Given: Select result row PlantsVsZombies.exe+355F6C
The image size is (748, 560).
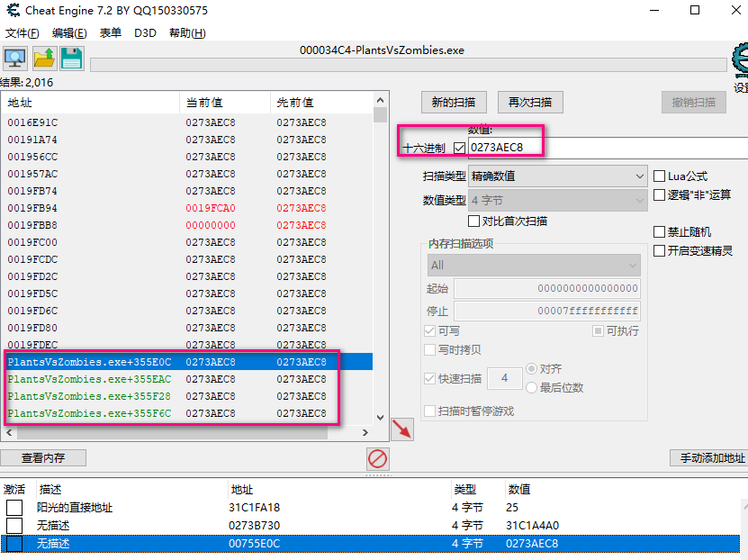Looking at the screenshot, I should (x=187, y=413).
